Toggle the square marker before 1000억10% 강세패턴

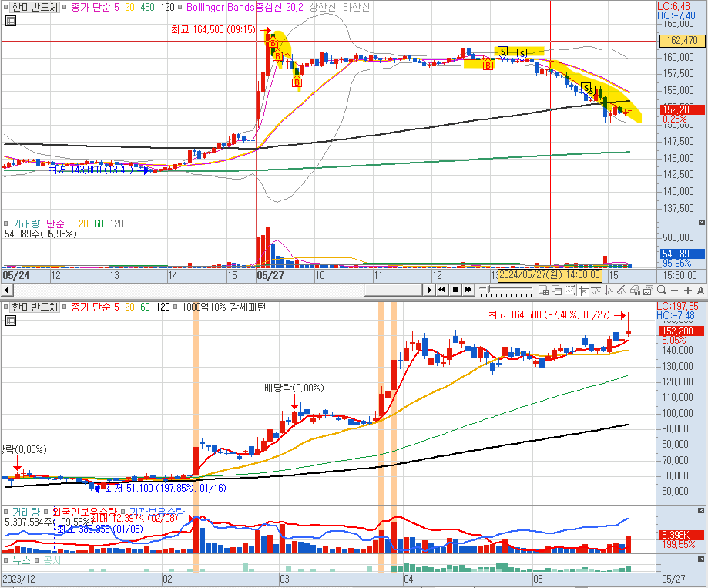[175, 307]
